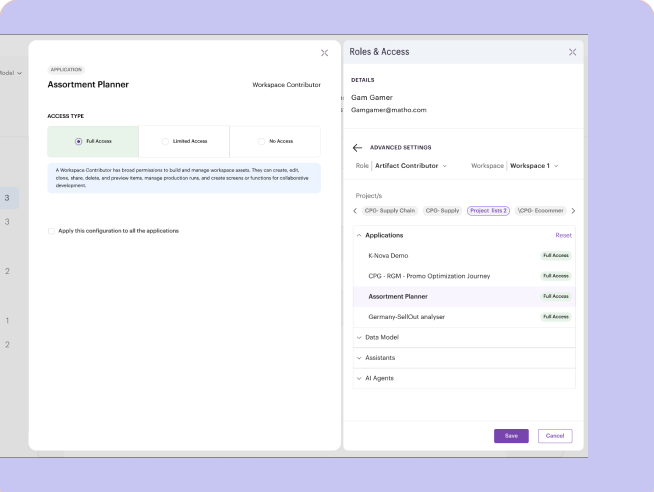Expand the Data Model section
This screenshot has width=654, height=492.
point(464,337)
